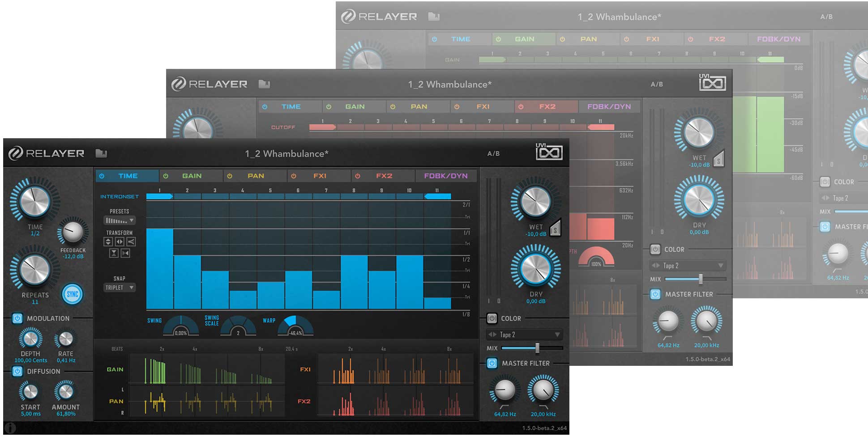Toggle the SYNC button
This screenshot has height=441, width=868.
72,294
